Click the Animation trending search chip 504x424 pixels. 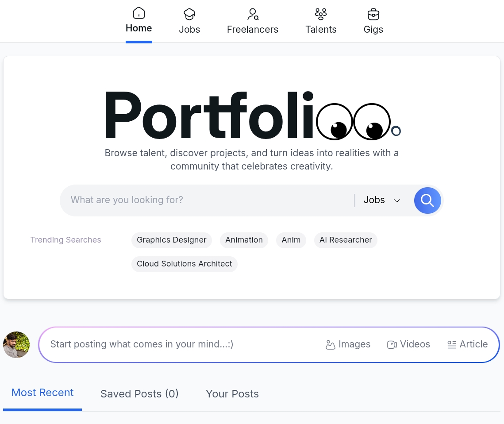[244, 240]
